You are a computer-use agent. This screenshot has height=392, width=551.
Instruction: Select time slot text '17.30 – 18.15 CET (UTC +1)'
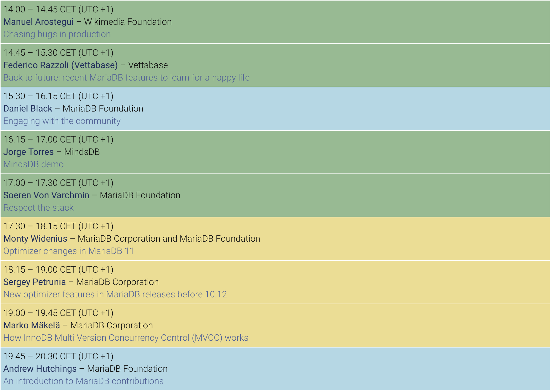click(58, 226)
